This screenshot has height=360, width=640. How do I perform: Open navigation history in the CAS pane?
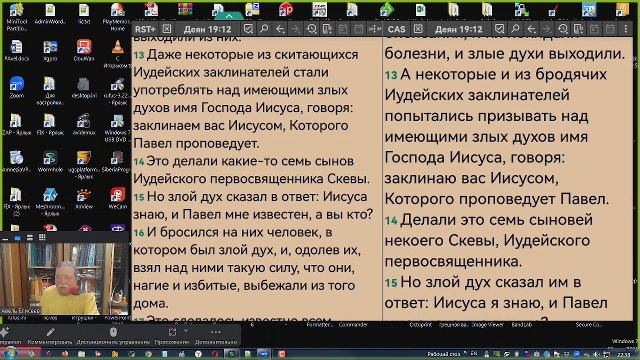(x=562, y=29)
